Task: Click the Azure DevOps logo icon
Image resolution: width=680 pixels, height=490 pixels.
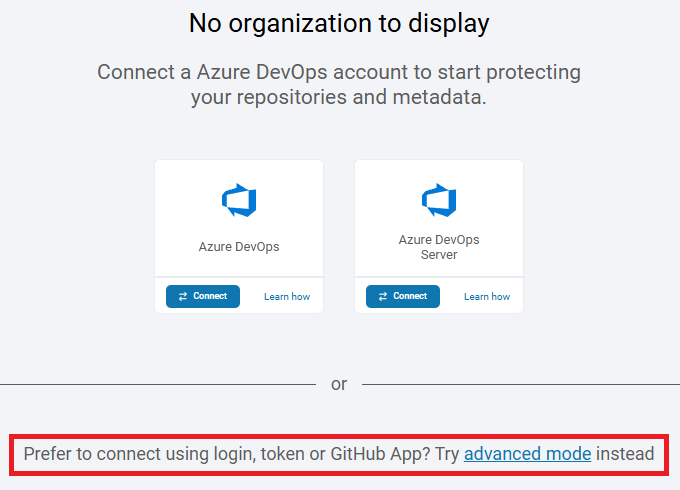Action: pos(239,200)
